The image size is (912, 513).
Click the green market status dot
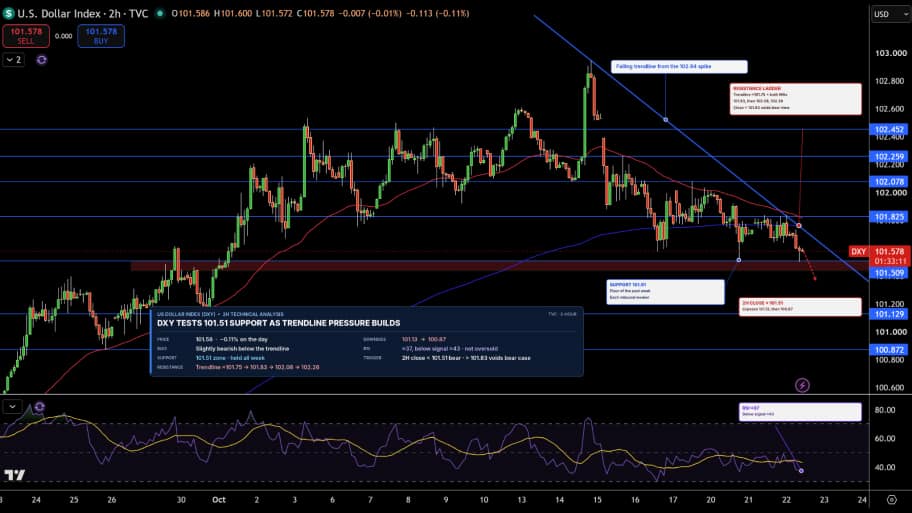[x=159, y=13]
